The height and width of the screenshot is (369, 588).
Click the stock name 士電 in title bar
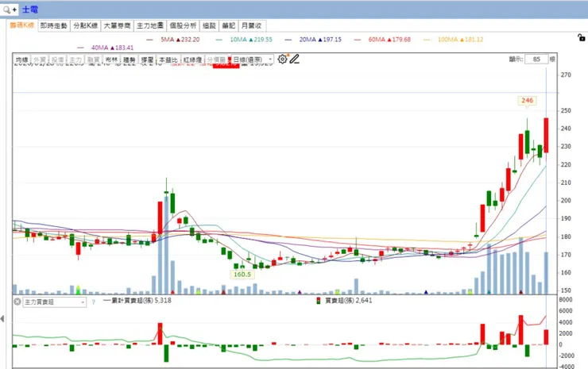(30, 10)
